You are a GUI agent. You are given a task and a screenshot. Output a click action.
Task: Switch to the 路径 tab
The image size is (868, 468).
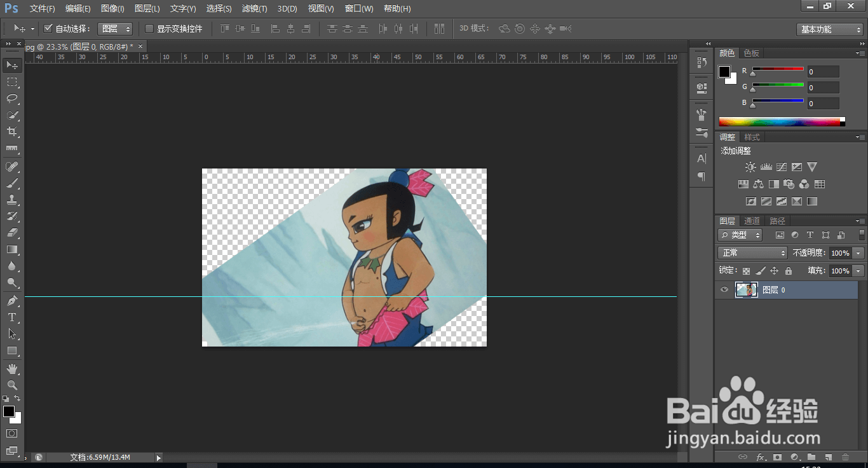click(x=777, y=221)
